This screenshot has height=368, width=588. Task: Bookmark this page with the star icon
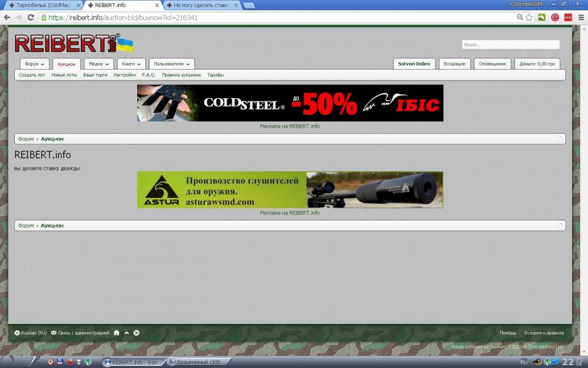pos(529,17)
